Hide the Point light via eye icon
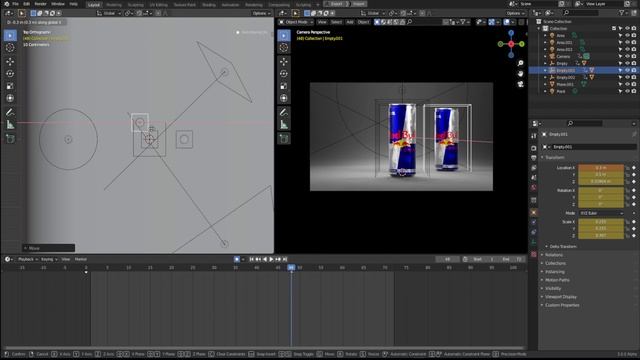 (x=627, y=91)
